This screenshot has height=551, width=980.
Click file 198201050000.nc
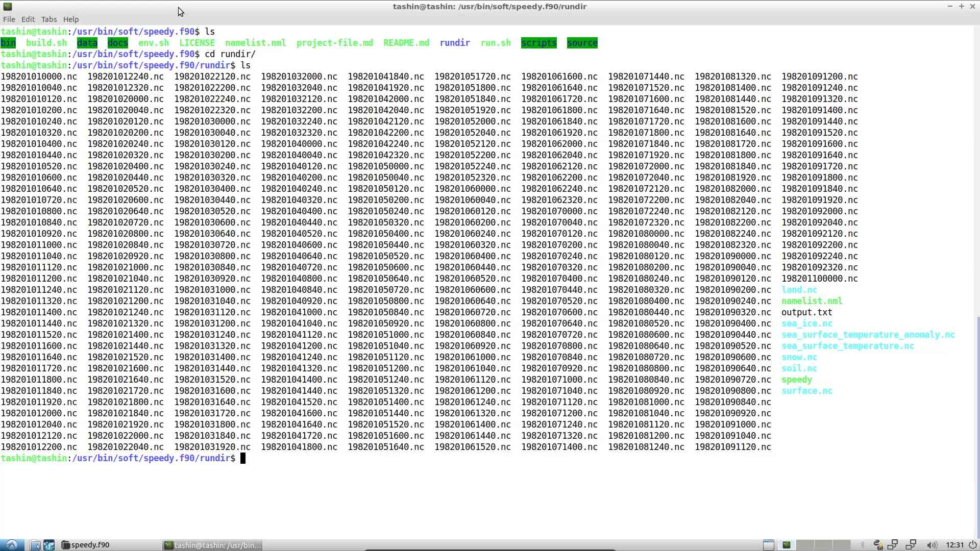386,166
